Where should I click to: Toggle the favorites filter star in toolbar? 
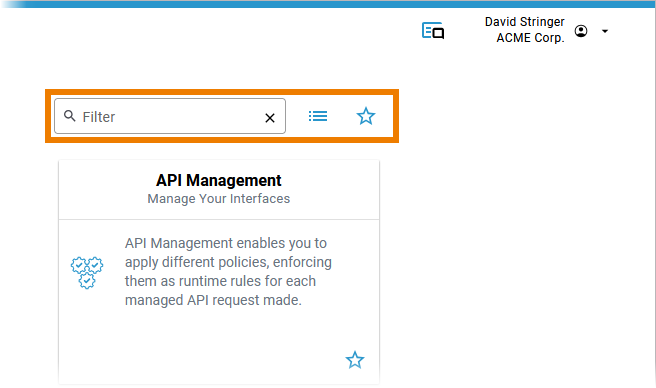point(366,116)
